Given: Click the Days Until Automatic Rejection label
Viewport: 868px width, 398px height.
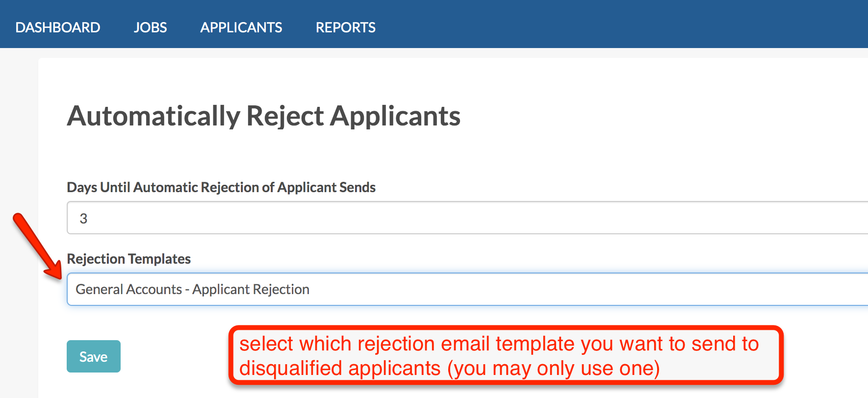Looking at the screenshot, I should point(221,187).
